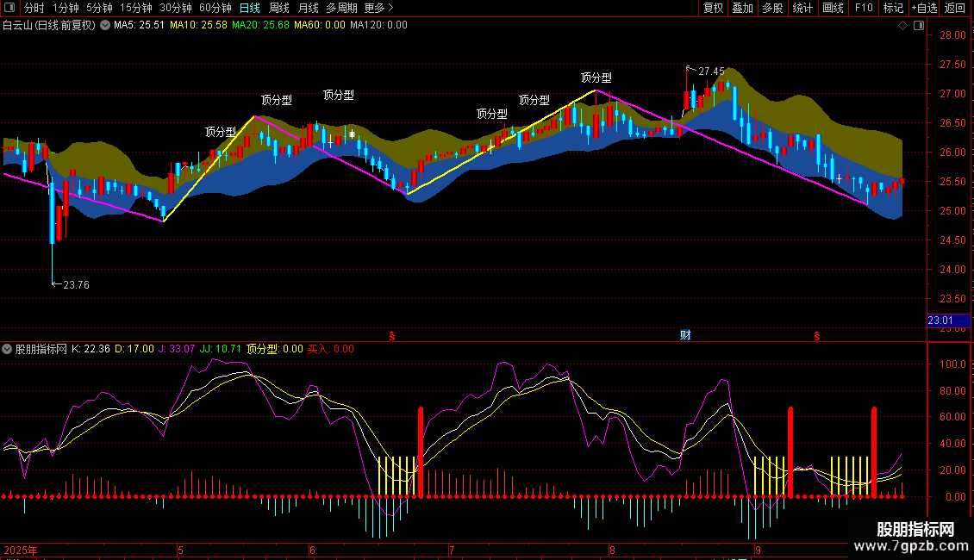Open 统计 statistics tool
This screenshot has width=974, height=560.
point(802,8)
